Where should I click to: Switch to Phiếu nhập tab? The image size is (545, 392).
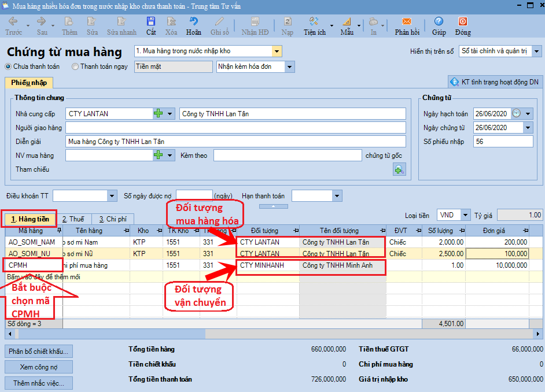[29, 83]
